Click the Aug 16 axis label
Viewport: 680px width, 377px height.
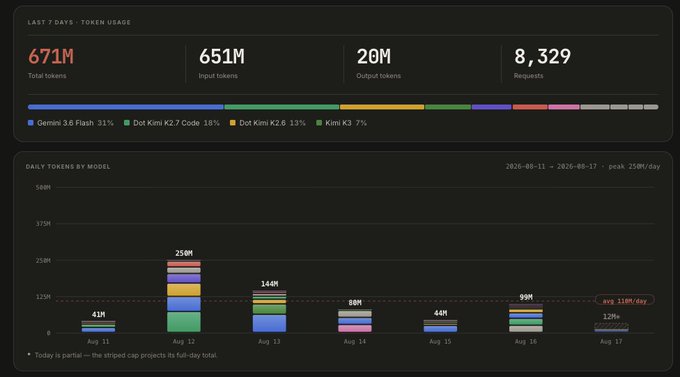pyautogui.click(x=526, y=342)
